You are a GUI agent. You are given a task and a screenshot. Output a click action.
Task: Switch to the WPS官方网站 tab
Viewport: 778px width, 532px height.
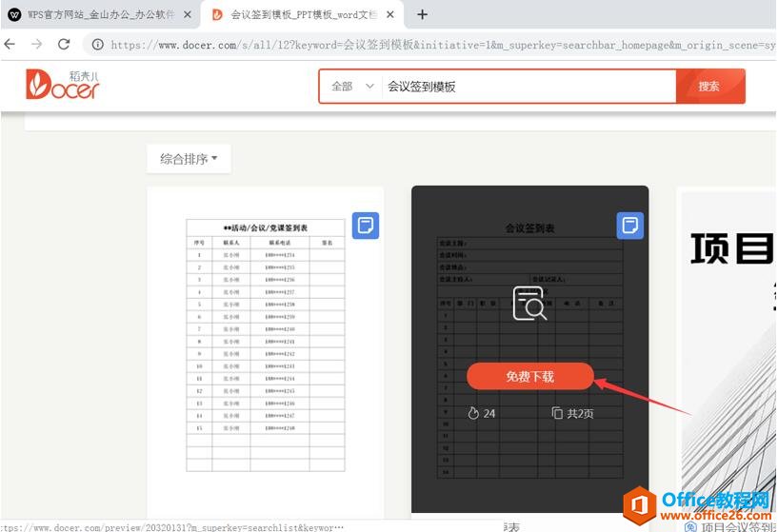click(99, 14)
